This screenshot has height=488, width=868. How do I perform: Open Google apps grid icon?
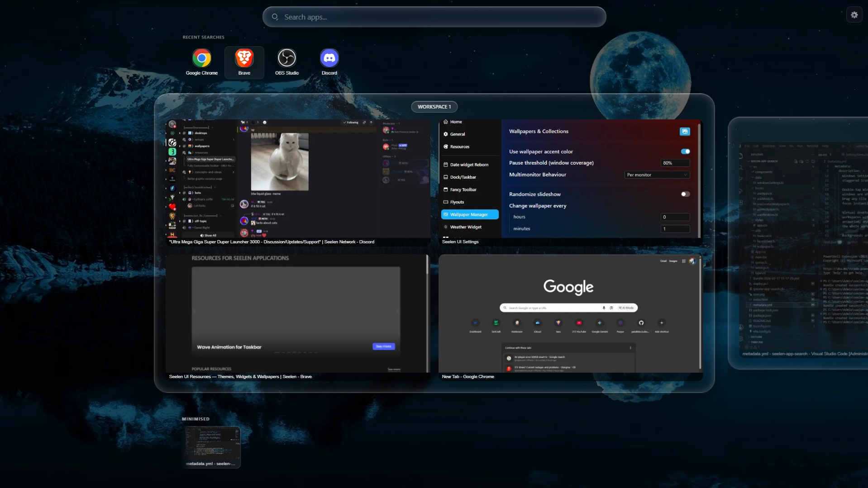click(x=683, y=261)
